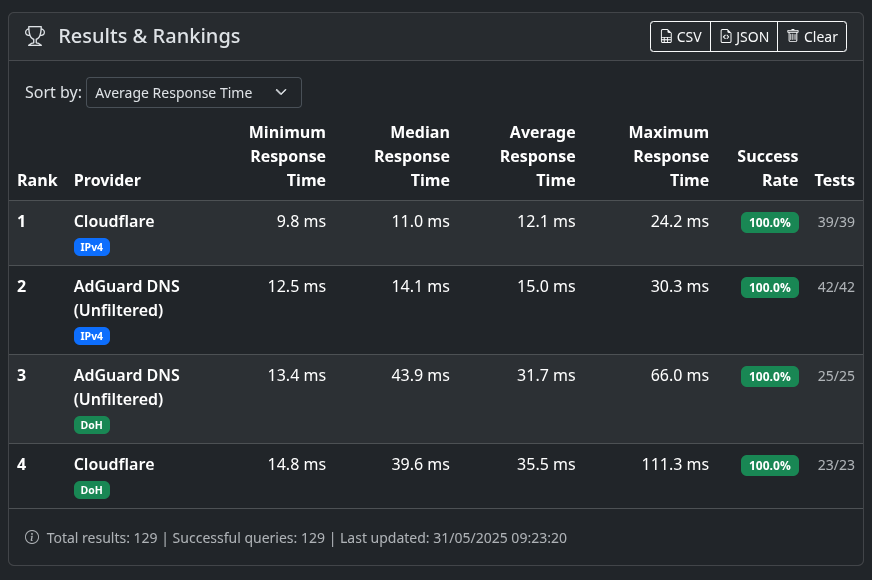
Task: Click the 14.8 ms minimum time cell
Action: [x=296, y=464]
